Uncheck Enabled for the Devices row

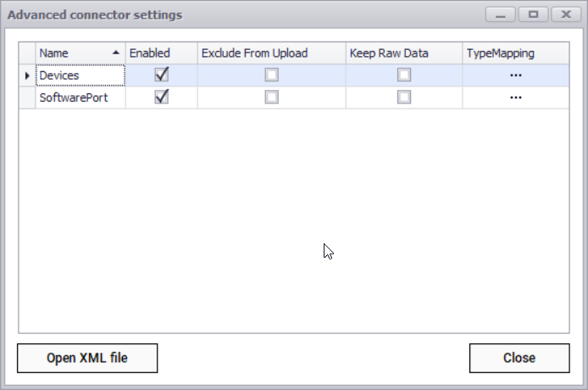[161, 75]
